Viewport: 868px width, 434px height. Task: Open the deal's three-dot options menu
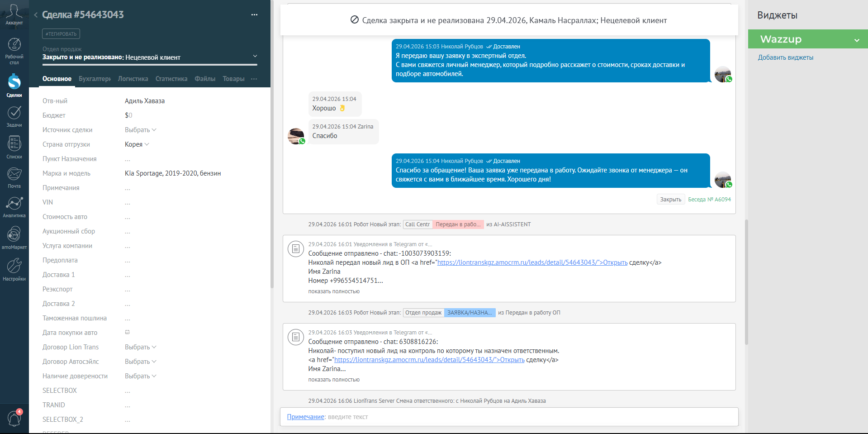254,15
